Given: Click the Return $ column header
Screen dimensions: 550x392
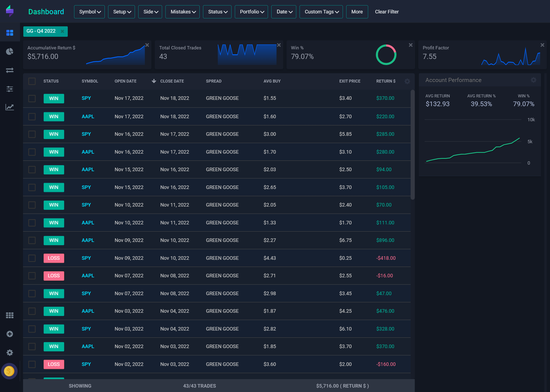Looking at the screenshot, I should coord(386,81).
